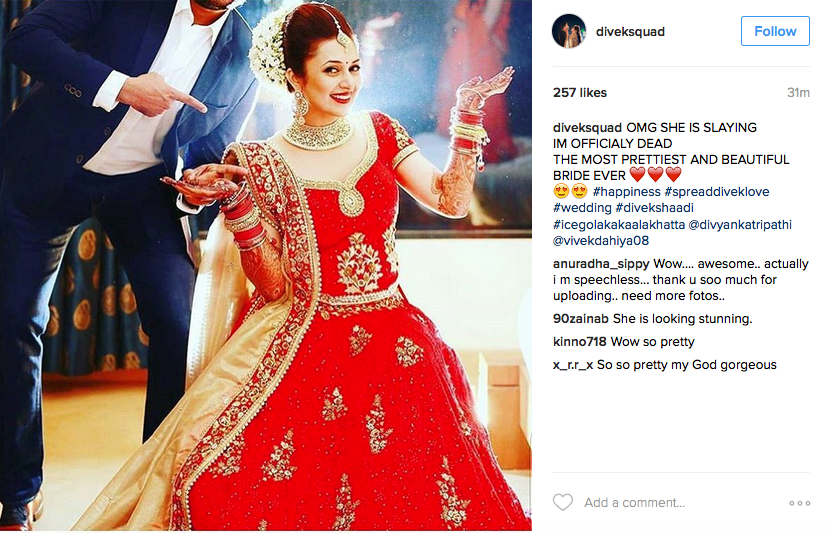Like the post with the heart icon
832x533 pixels.
click(562, 502)
